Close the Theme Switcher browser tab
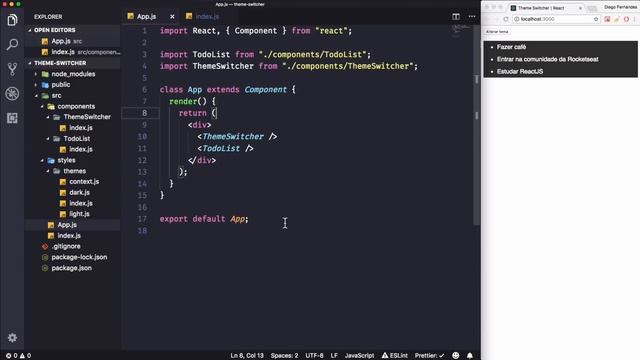Screen dimensions: 640x360 tap(580, 8)
